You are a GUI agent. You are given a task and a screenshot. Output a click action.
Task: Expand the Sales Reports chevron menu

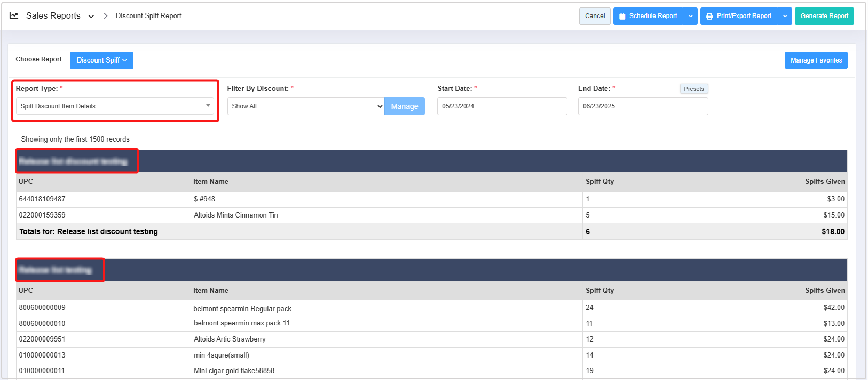point(91,17)
